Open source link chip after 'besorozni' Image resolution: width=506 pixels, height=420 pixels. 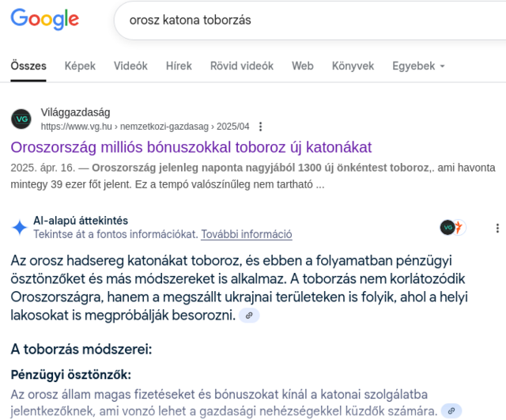249,316
